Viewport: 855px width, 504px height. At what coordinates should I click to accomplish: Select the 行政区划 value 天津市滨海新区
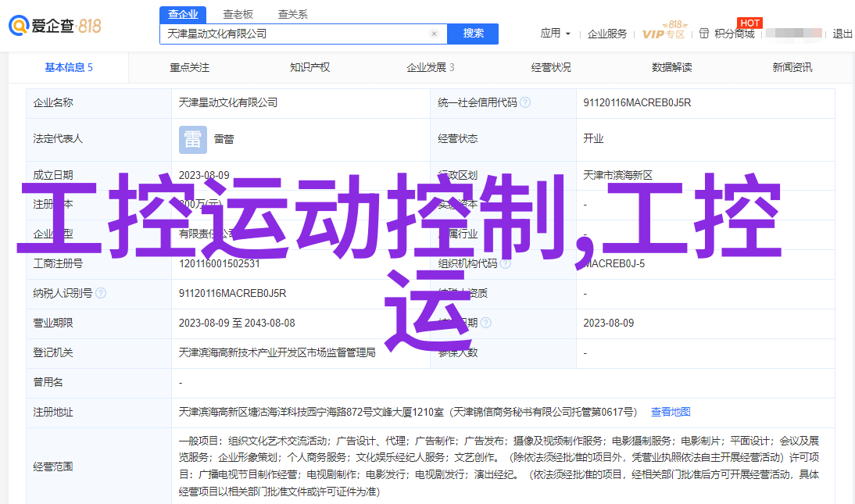coord(617,175)
